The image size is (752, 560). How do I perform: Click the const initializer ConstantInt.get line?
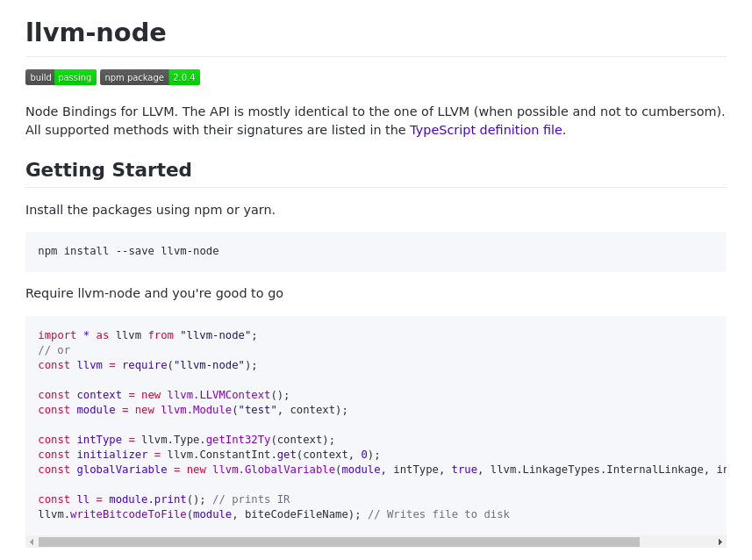point(209,455)
